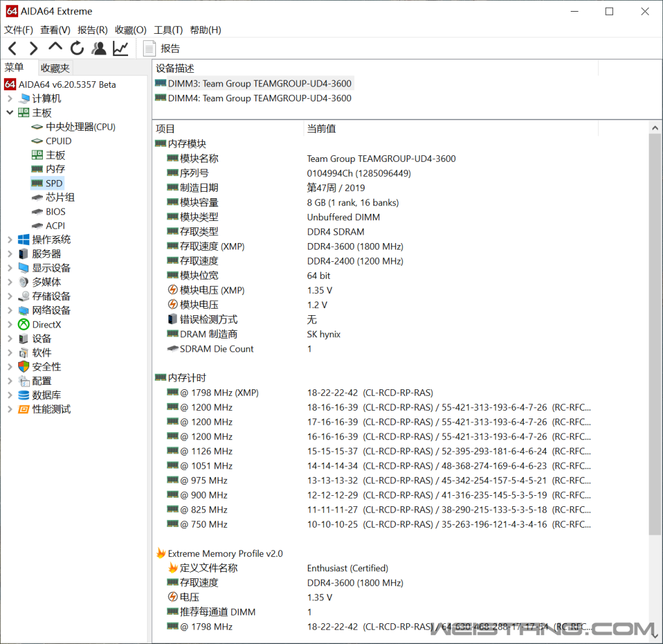Open the 收藏(O) menu

click(131, 30)
